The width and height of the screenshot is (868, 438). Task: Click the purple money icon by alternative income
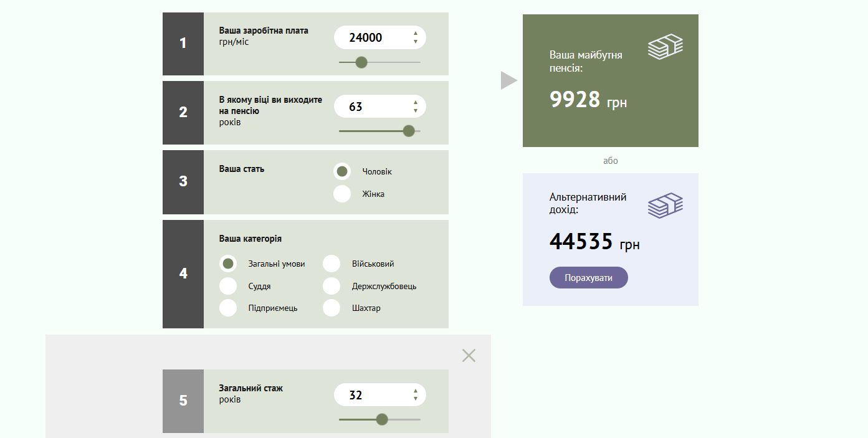tap(665, 206)
